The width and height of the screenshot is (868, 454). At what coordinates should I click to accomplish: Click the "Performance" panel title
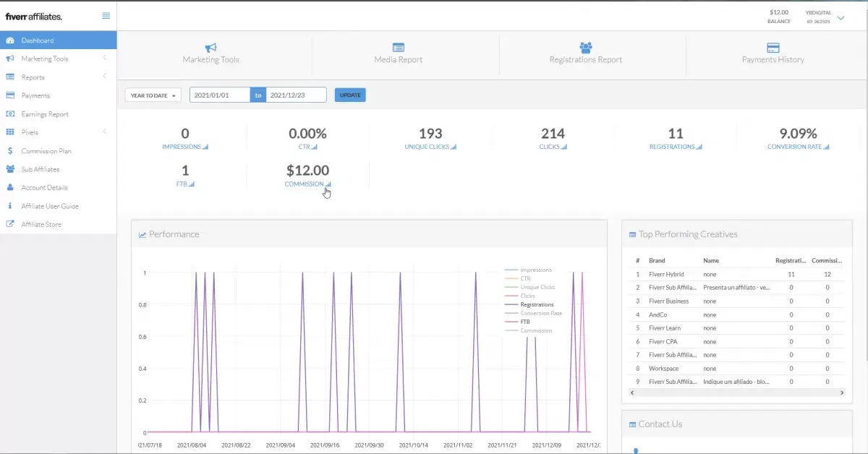[x=174, y=234]
